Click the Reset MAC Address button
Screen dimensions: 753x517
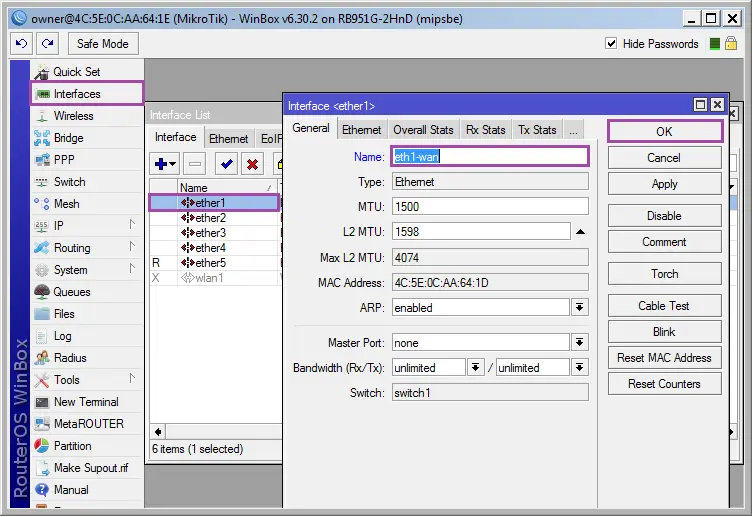664,358
